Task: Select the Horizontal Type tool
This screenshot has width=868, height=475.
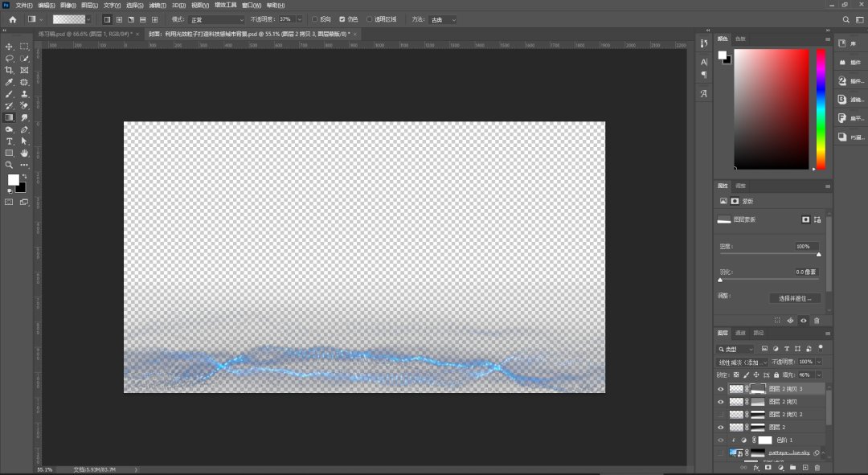Action: [9, 141]
